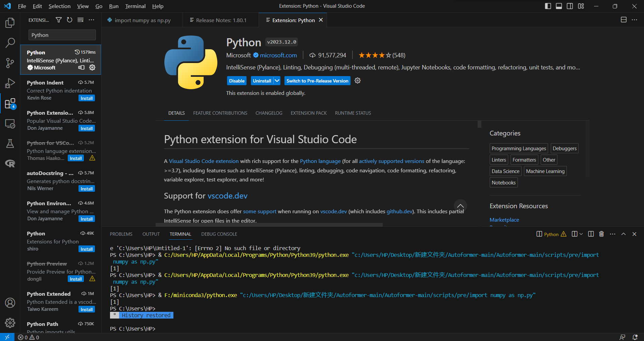Open the Manage gear in activity bar
Image resolution: width=644 pixels, height=341 pixels.
click(10, 323)
